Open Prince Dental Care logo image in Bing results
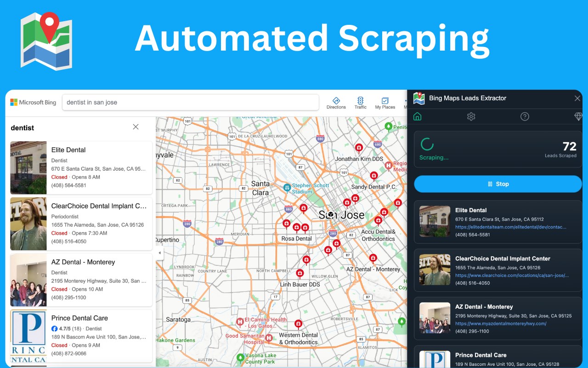The image size is (588, 368). click(x=28, y=336)
